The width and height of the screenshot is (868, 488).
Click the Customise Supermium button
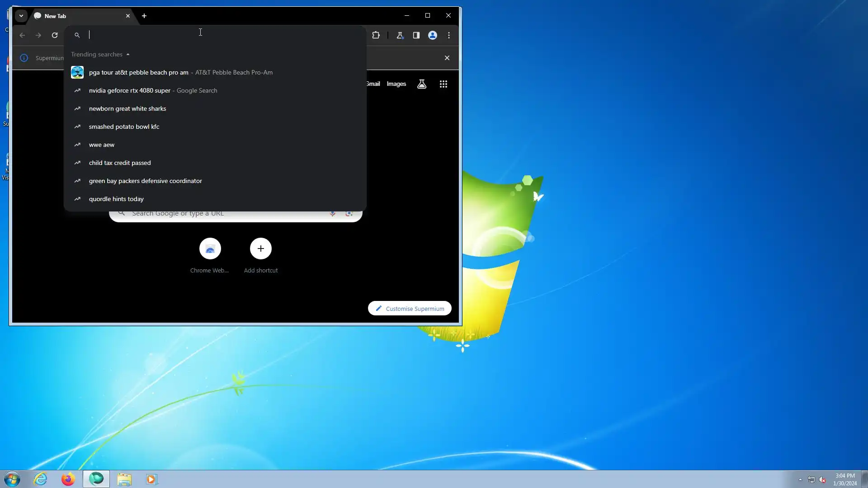[410, 309]
